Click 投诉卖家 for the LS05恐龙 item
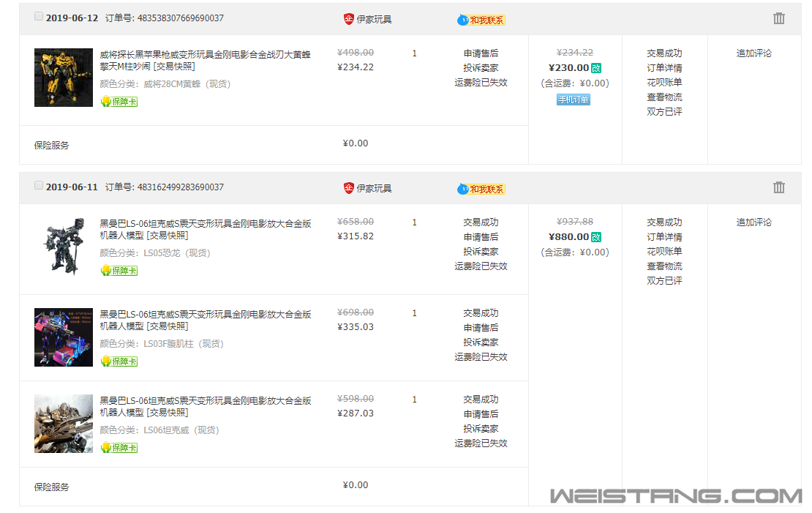The height and width of the screenshot is (513, 812). click(481, 251)
